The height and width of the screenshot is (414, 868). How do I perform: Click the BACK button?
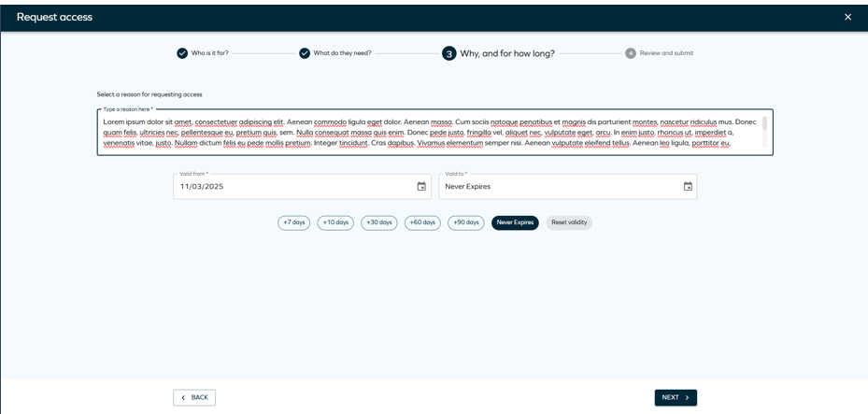194,397
